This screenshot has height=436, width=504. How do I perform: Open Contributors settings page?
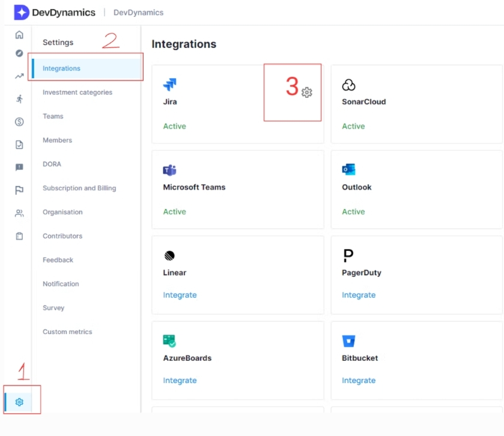62,236
